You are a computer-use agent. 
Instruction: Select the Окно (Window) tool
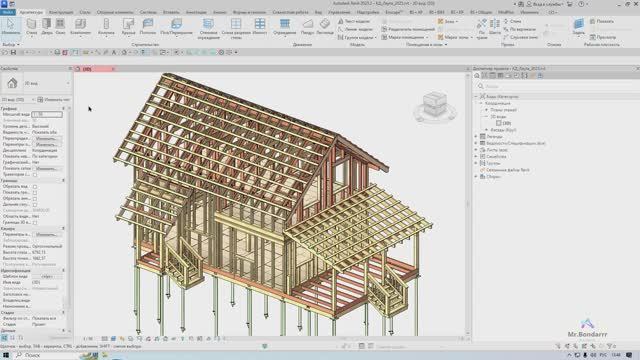point(60,26)
